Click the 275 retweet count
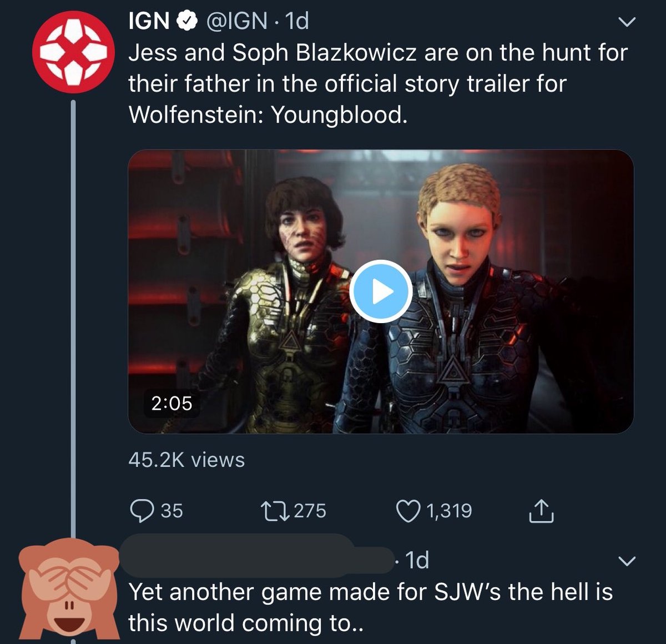The image size is (666, 644). (x=310, y=511)
